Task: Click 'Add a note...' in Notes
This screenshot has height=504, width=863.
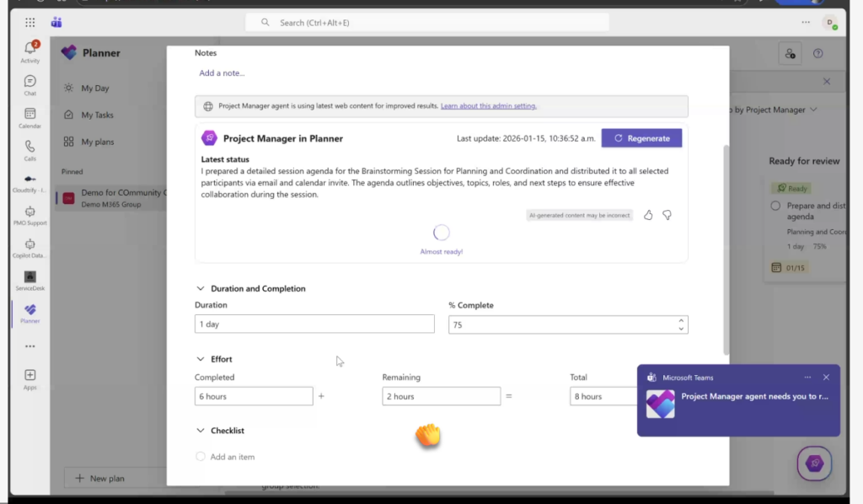Action: coord(222,72)
